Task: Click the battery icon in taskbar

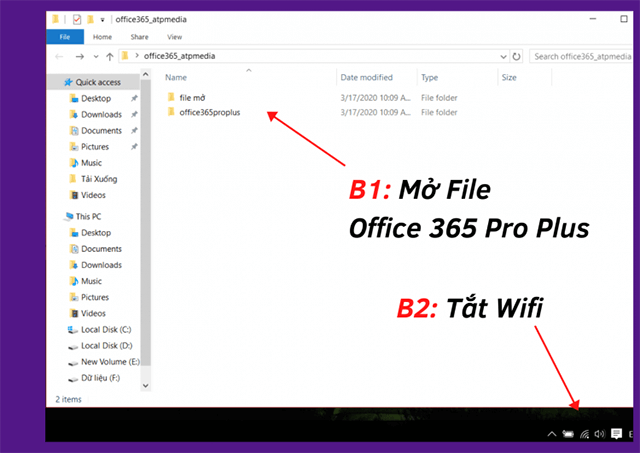Action: (x=568, y=434)
